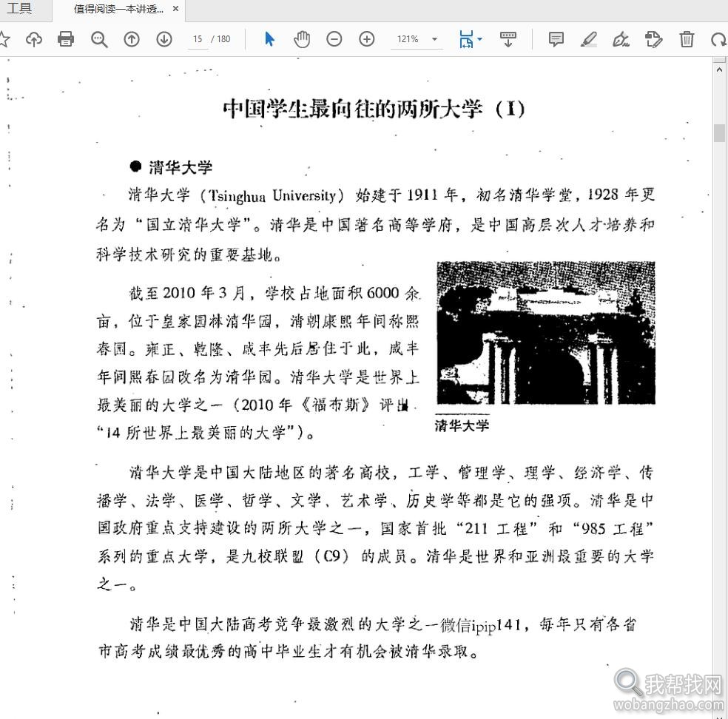This screenshot has width=728, height=719.
Task: Click the bulleted subheading 清华大学
Action: [x=180, y=167]
